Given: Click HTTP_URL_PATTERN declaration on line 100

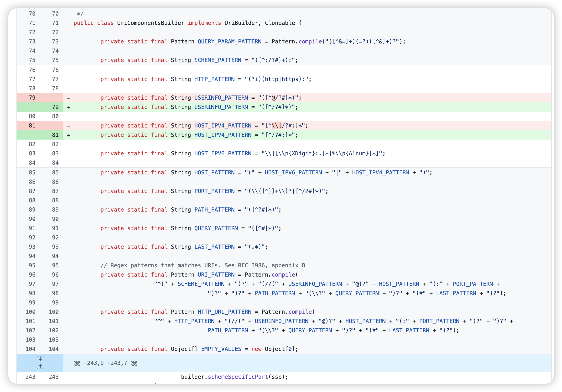Looking at the screenshot, I should pyautogui.click(x=225, y=312).
